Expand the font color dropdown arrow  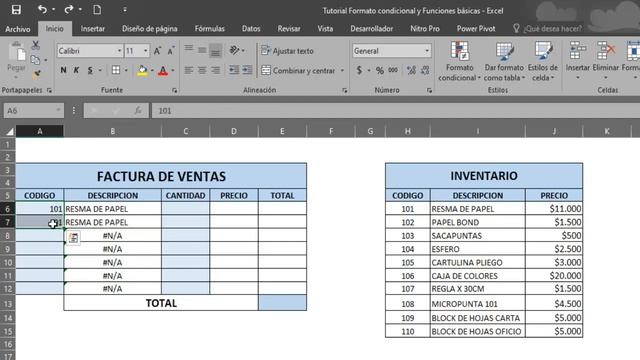[173, 71]
